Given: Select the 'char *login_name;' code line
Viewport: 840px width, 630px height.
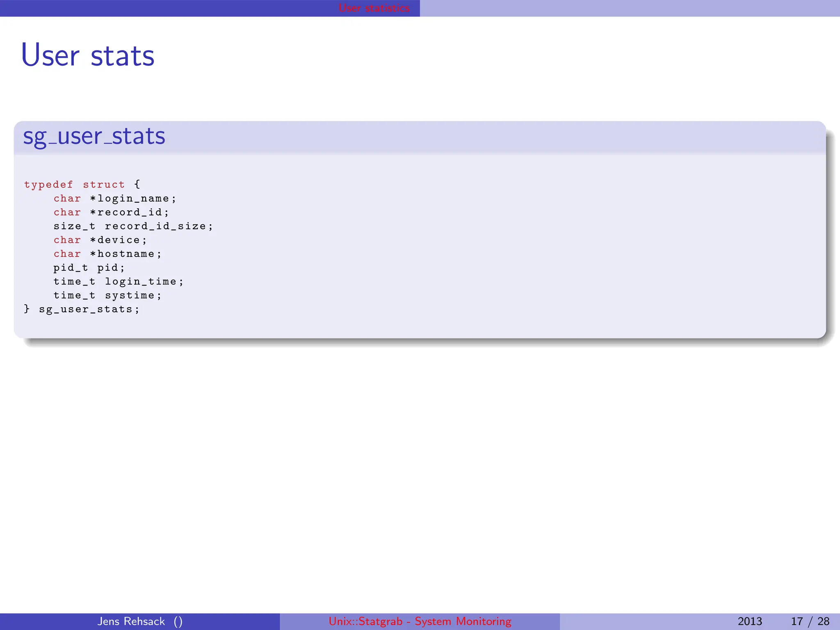Looking at the screenshot, I should 115,199.
